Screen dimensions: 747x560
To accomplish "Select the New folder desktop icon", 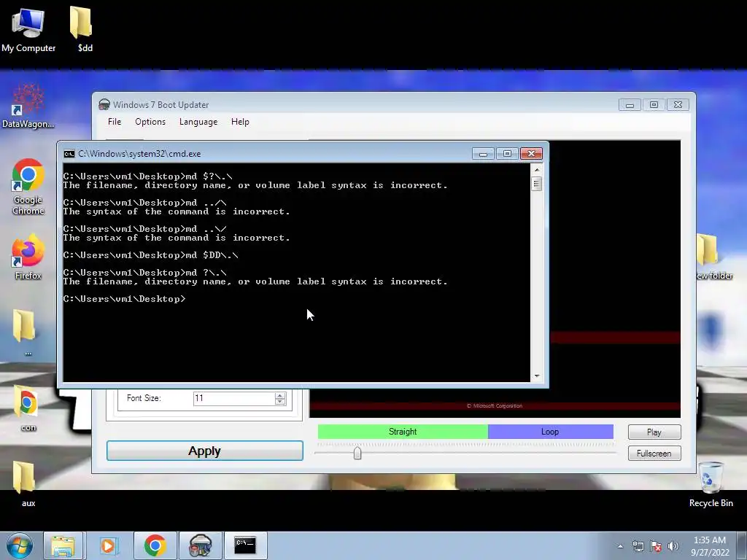I will (713, 257).
